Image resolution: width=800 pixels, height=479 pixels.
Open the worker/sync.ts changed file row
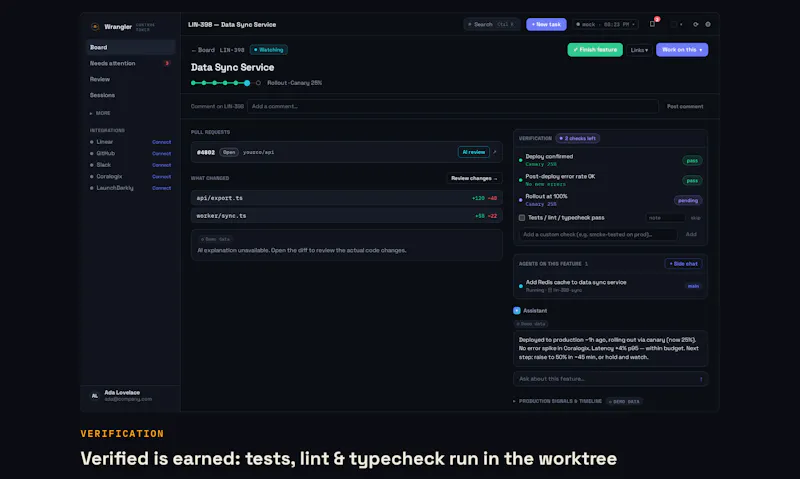[346, 216]
